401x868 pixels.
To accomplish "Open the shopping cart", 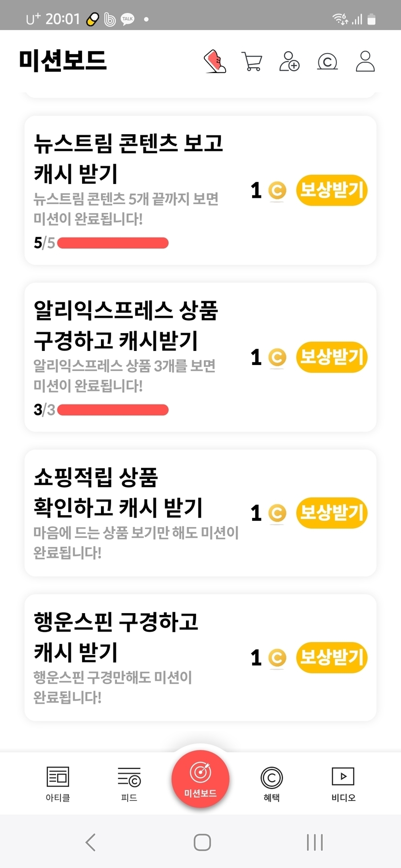I will 252,61.
